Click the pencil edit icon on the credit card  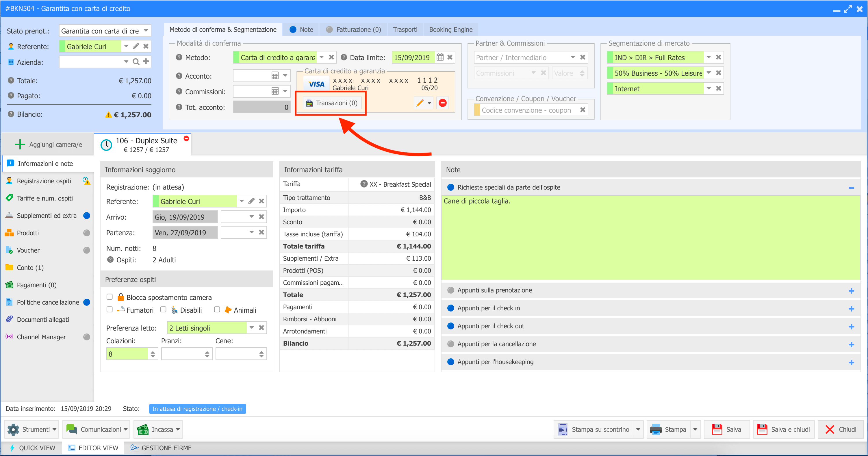[420, 103]
